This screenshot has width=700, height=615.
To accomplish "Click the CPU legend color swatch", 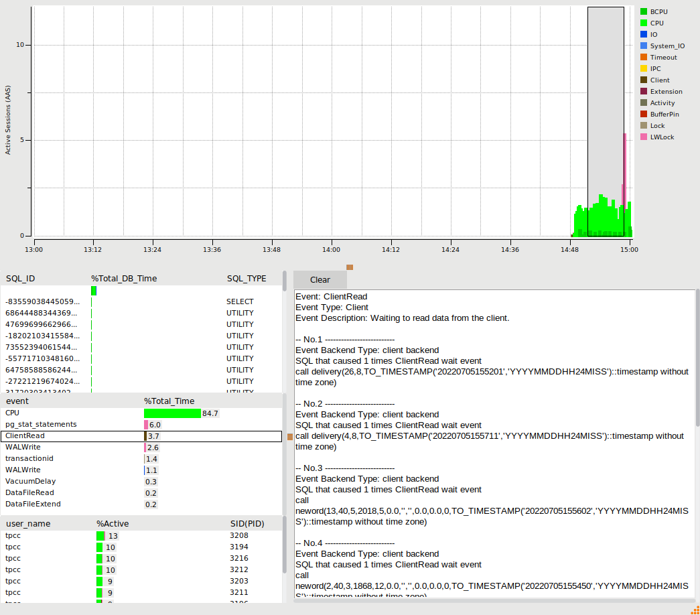I will (643, 23).
